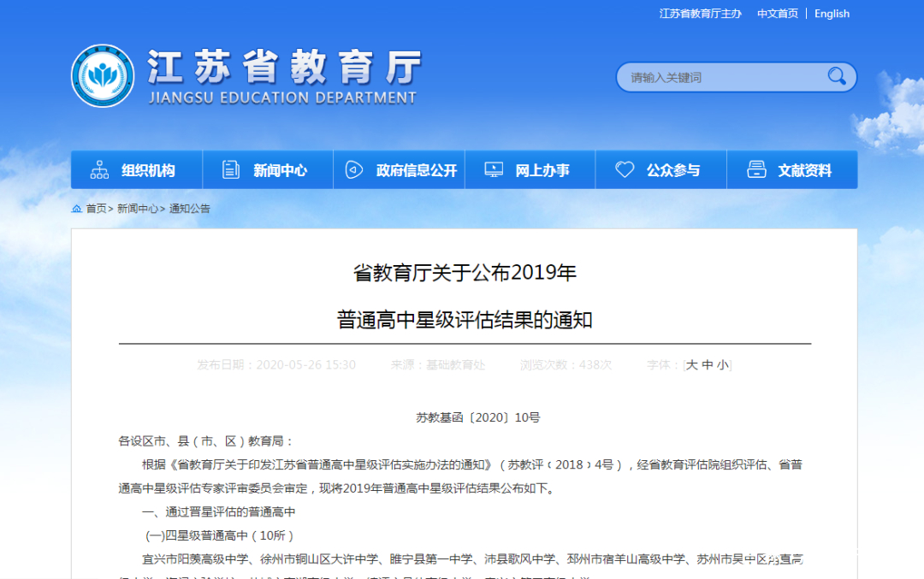Switch to the English version
The image size is (924, 579).
pos(831,14)
